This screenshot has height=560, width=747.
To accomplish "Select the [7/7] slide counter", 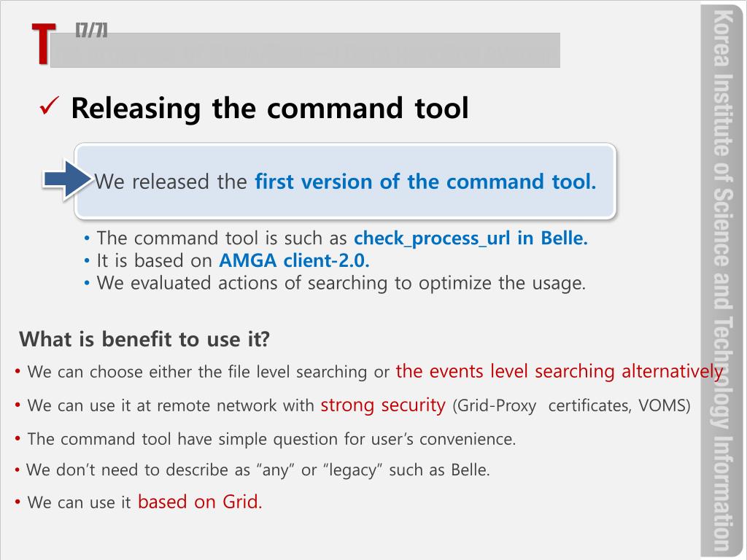I will [x=91, y=30].
